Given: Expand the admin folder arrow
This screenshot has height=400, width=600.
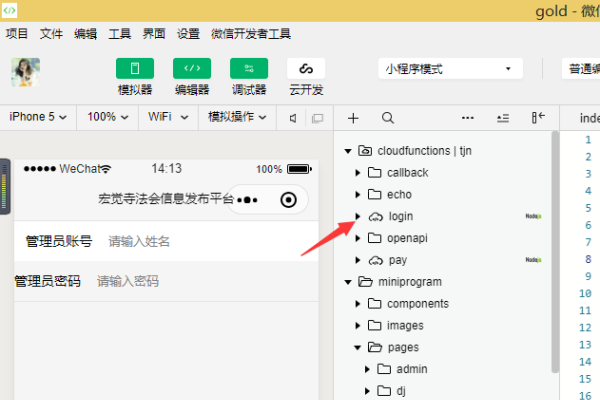Looking at the screenshot, I should (x=367, y=369).
